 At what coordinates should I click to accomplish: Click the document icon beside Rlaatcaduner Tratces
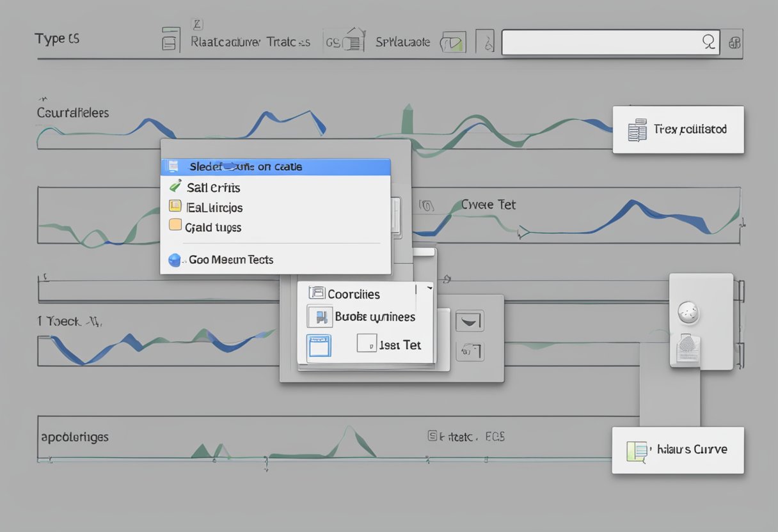tap(170, 40)
